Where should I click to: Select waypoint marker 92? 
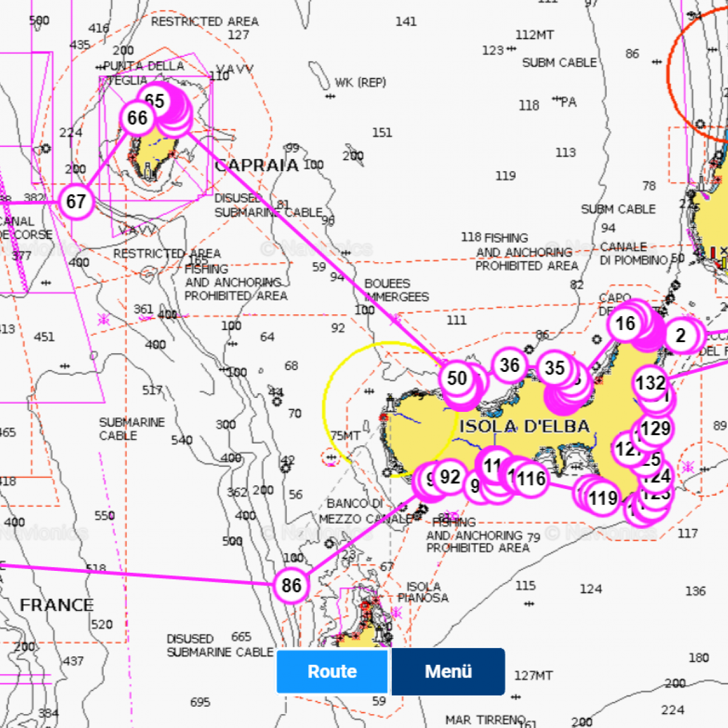(450, 477)
